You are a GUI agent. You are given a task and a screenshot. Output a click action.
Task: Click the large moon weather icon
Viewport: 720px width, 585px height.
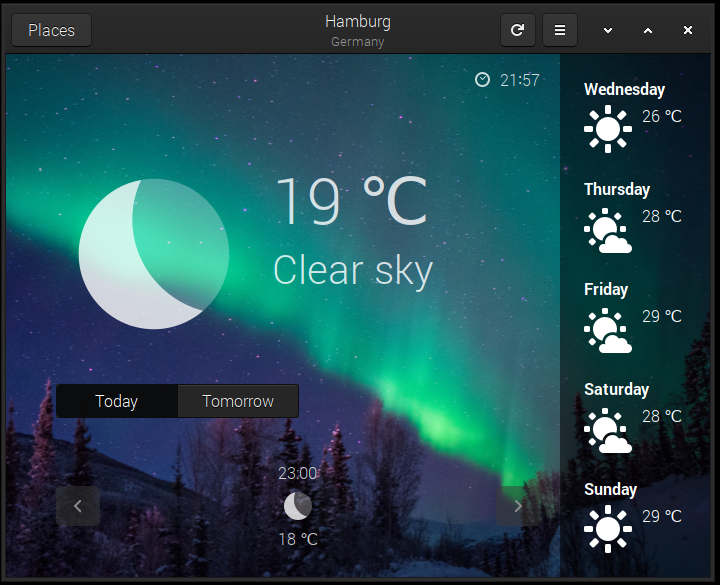154,254
